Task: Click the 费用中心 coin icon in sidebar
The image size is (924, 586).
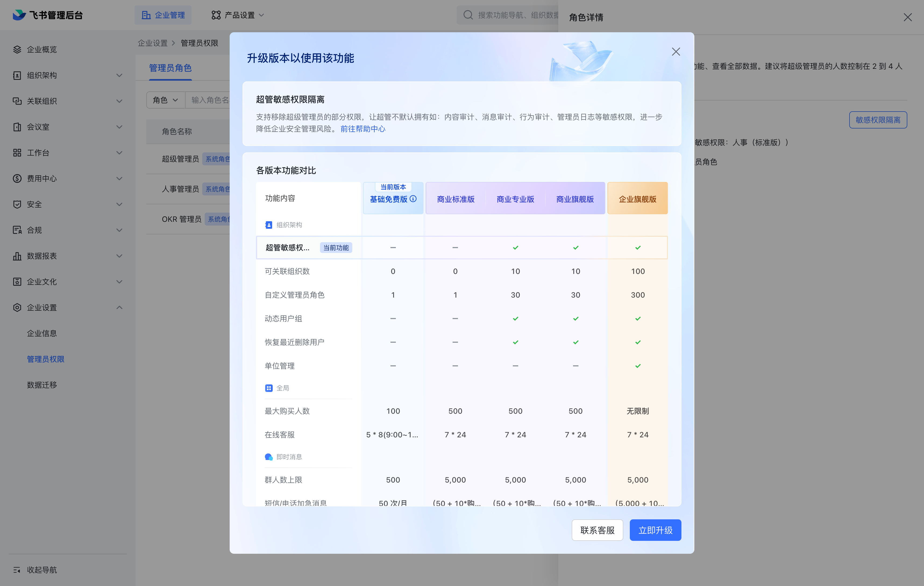Action: 17,178
